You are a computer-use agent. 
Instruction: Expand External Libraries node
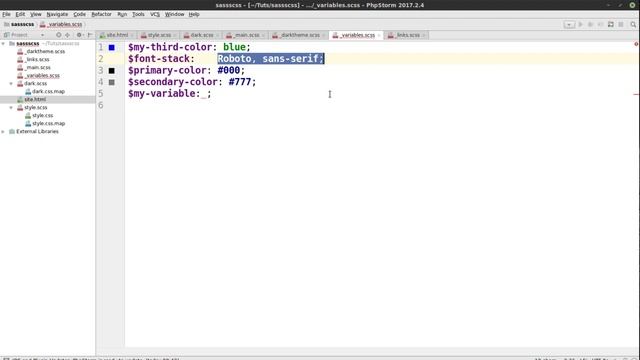point(4,131)
